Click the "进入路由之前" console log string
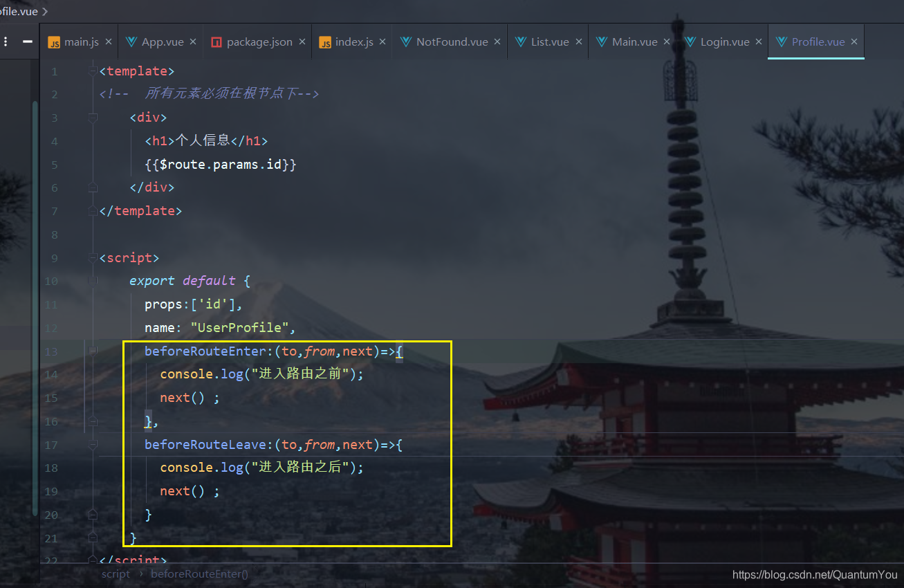904x588 pixels. [301, 374]
